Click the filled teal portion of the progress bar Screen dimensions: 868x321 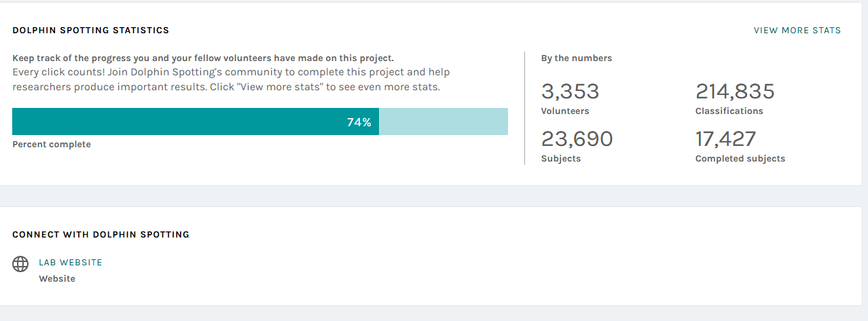(x=177, y=121)
